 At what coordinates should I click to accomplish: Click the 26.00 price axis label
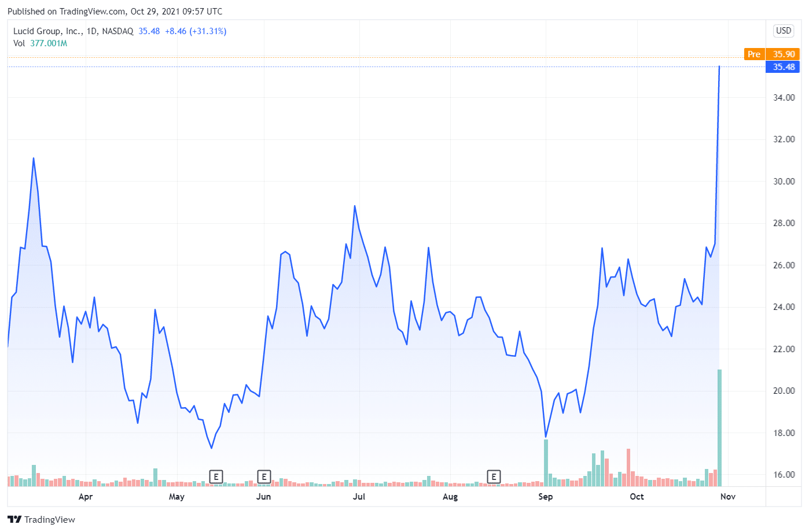[784, 265]
